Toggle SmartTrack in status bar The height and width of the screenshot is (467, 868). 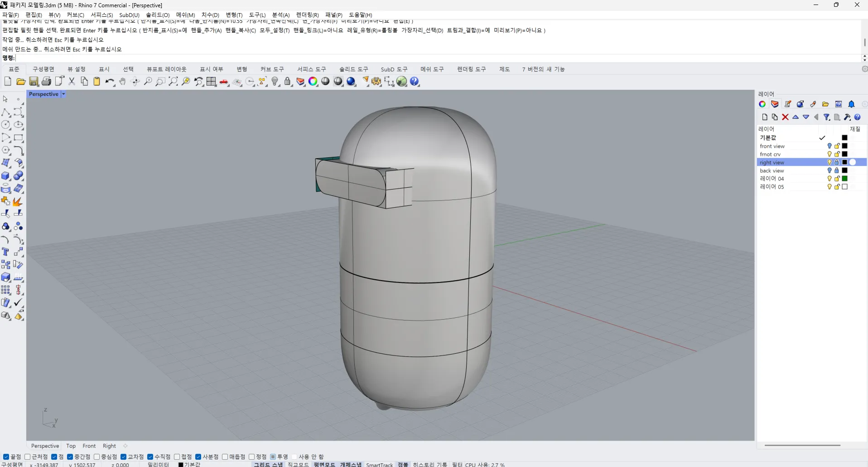click(x=380, y=464)
